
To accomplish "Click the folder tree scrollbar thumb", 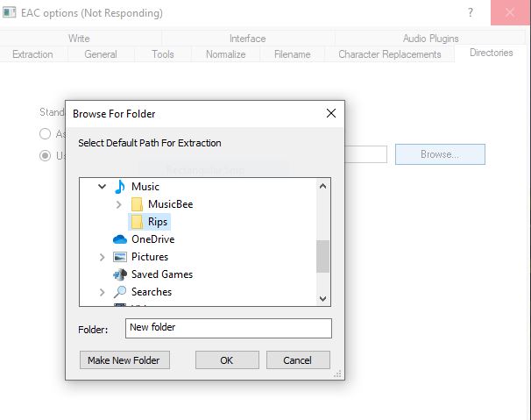I will point(322,256).
